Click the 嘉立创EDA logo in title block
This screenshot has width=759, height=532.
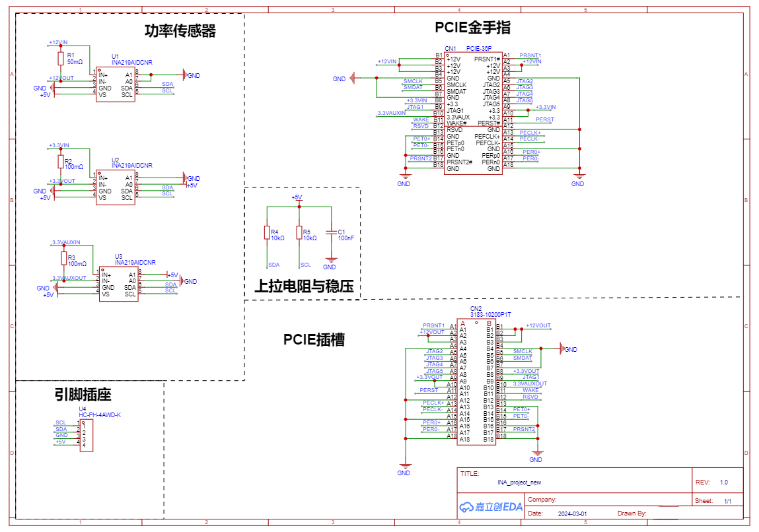491,506
